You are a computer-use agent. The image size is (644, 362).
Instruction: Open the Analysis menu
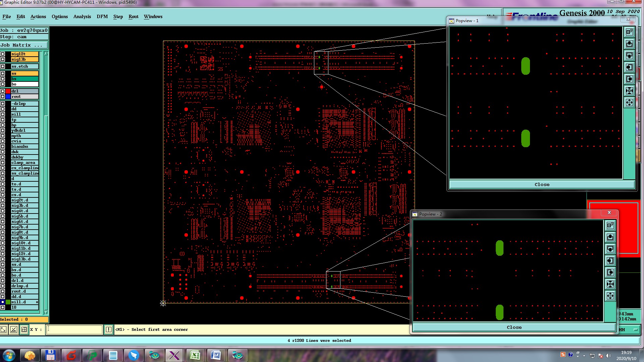coord(82,16)
